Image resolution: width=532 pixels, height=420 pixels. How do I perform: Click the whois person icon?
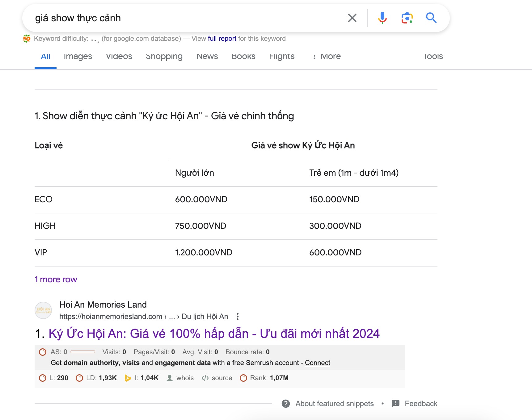(x=170, y=378)
